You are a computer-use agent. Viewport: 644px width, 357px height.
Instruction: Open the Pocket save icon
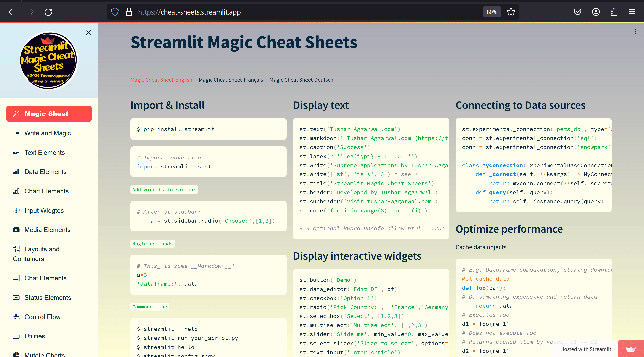[577, 12]
